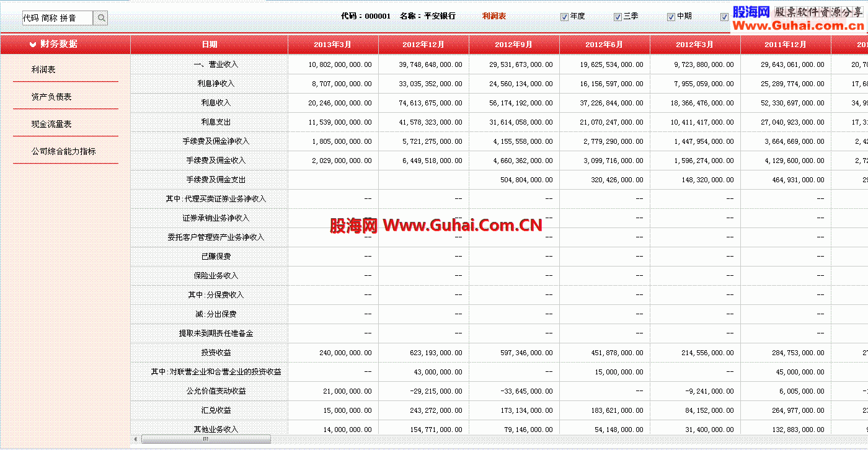Click the 汇兑收益 row label
This screenshot has height=450, width=868.
tap(216, 410)
